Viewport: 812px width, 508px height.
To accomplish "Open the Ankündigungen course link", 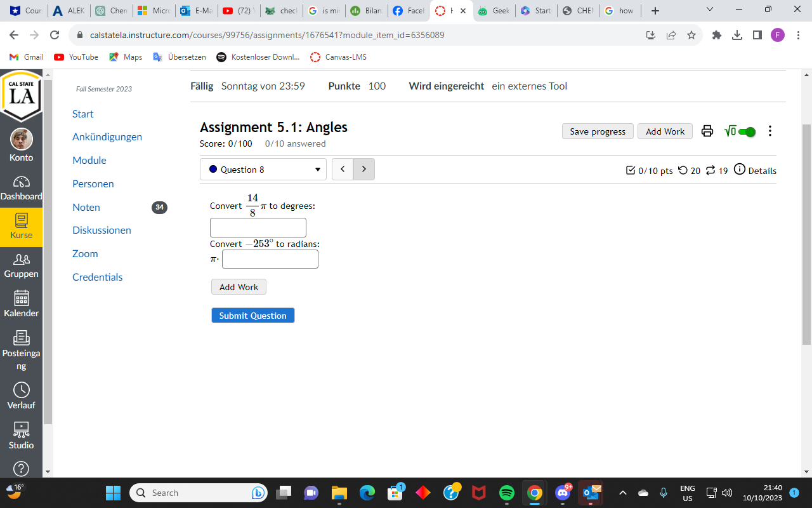I will pos(107,137).
